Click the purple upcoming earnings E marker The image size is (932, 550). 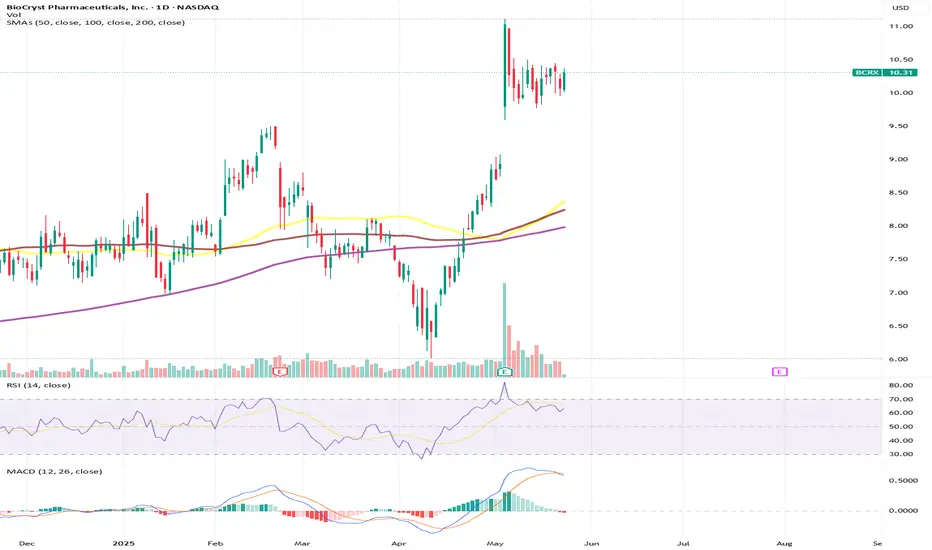click(779, 372)
